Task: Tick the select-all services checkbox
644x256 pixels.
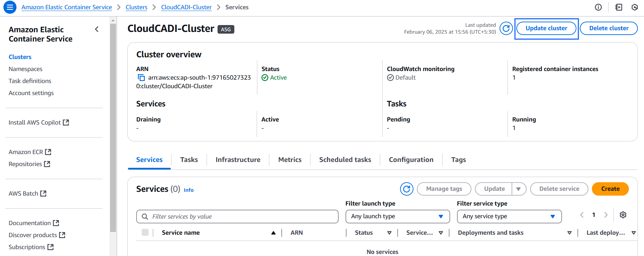Action: [x=145, y=233]
